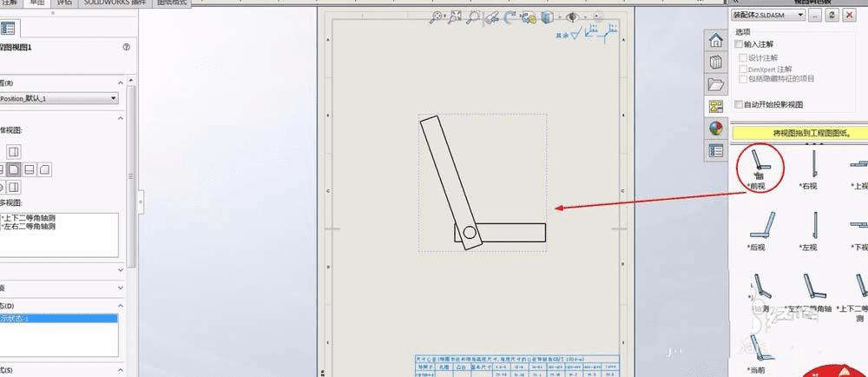
Task: Collapse the display state (D) section
Action: pyautogui.click(x=122, y=306)
